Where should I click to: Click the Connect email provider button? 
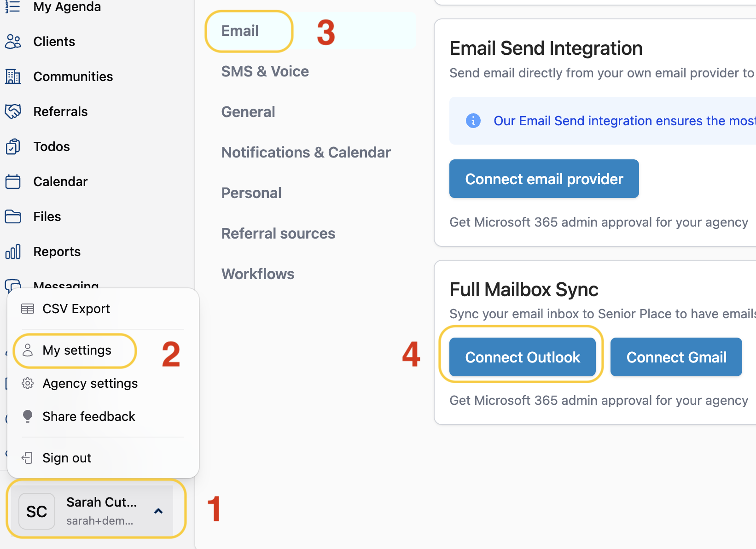(x=544, y=179)
